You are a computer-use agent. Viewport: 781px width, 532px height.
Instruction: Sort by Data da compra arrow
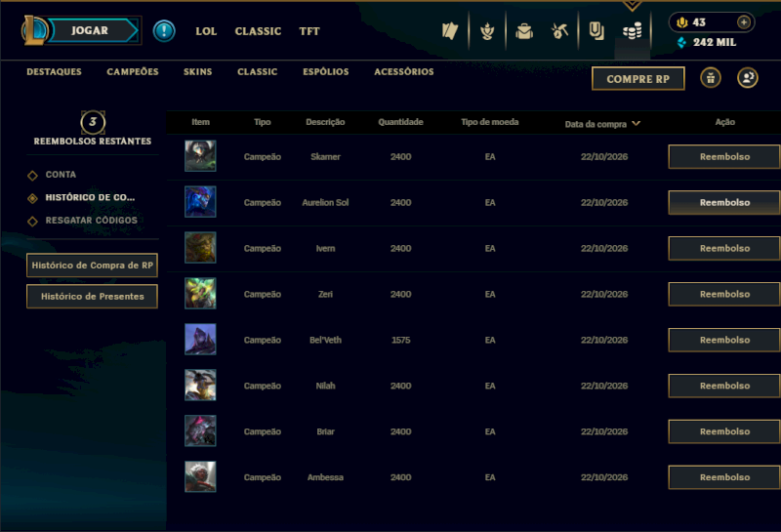[637, 124]
